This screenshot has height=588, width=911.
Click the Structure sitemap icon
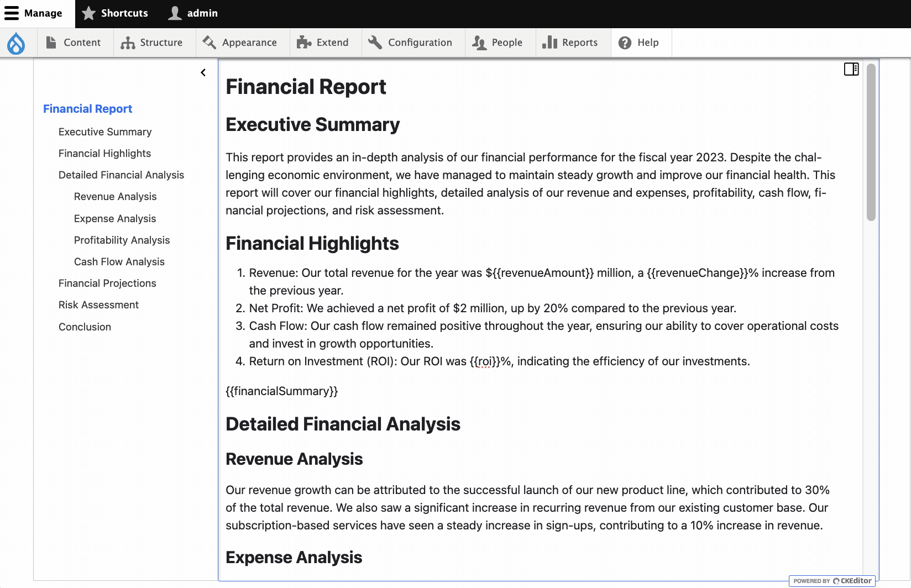(x=128, y=43)
